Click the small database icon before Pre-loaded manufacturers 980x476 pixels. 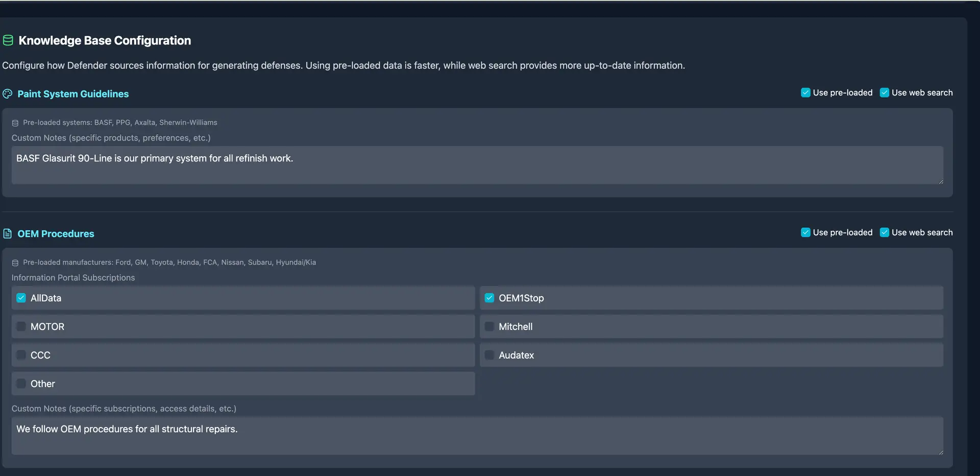point(15,263)
